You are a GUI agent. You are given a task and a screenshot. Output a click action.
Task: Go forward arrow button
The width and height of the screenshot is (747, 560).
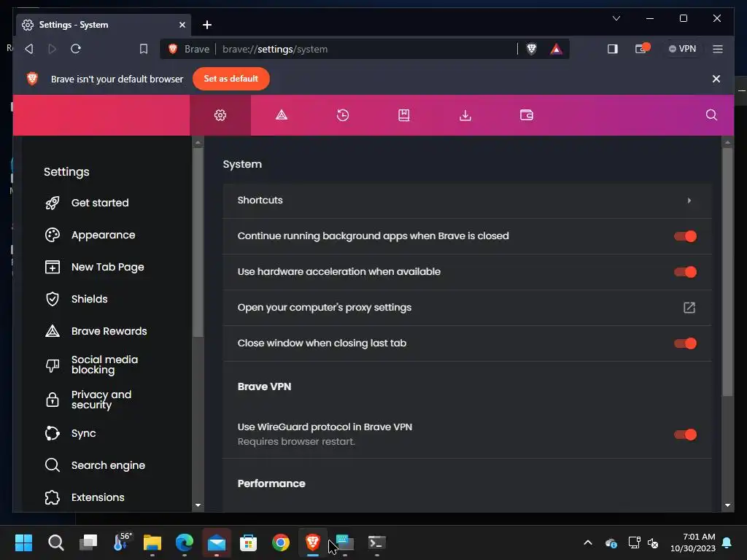53,49
